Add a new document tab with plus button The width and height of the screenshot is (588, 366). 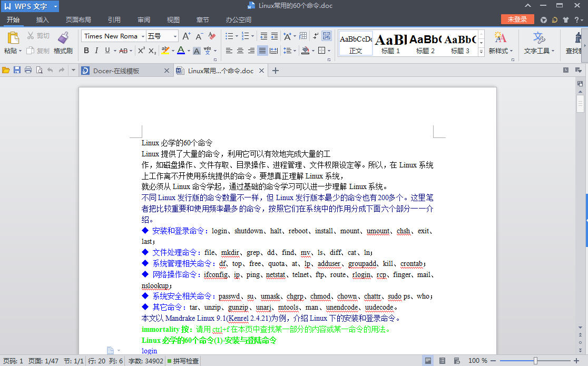tap(275, 71)
